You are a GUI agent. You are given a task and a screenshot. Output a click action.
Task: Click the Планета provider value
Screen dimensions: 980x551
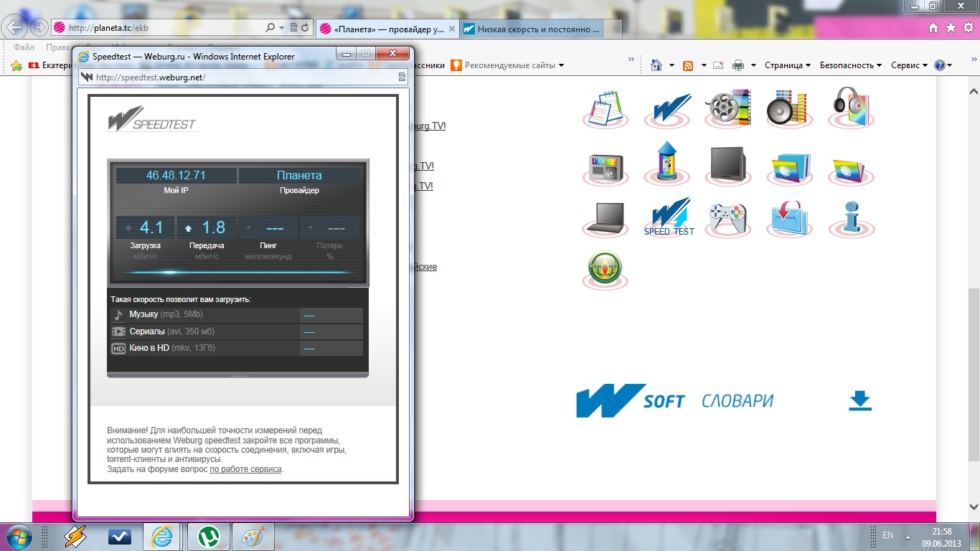(x=299, y=175)
